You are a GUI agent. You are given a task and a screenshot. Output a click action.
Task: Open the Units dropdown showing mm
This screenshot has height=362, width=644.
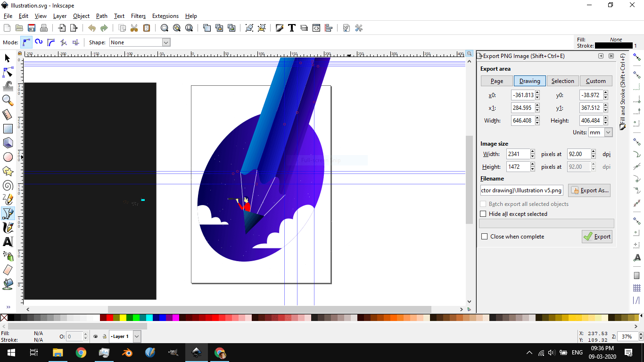tap(600, 132)
